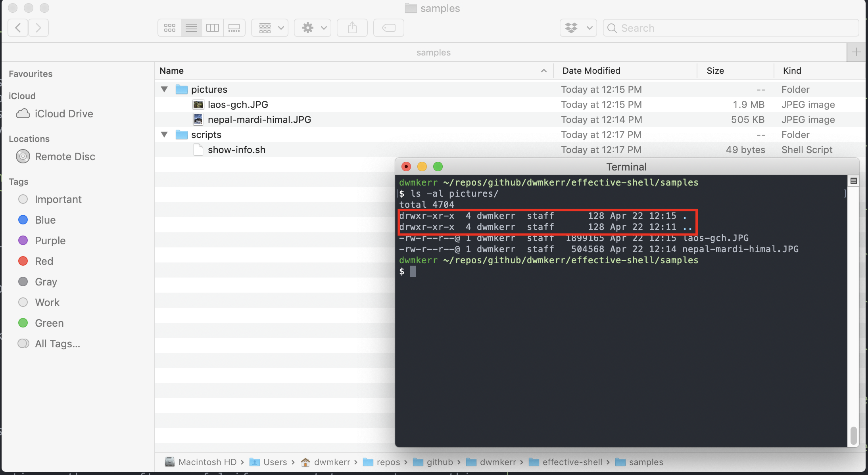The image size is (868, 475).
Task: Select the iCloud Drive sidebar item
Action: pos(64,113)
